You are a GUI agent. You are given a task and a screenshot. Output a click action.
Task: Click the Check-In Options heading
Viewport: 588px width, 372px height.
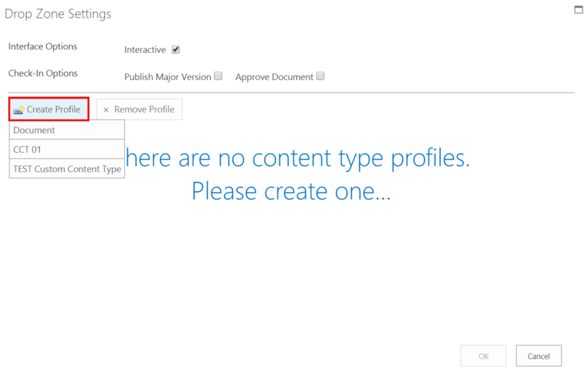43,73
